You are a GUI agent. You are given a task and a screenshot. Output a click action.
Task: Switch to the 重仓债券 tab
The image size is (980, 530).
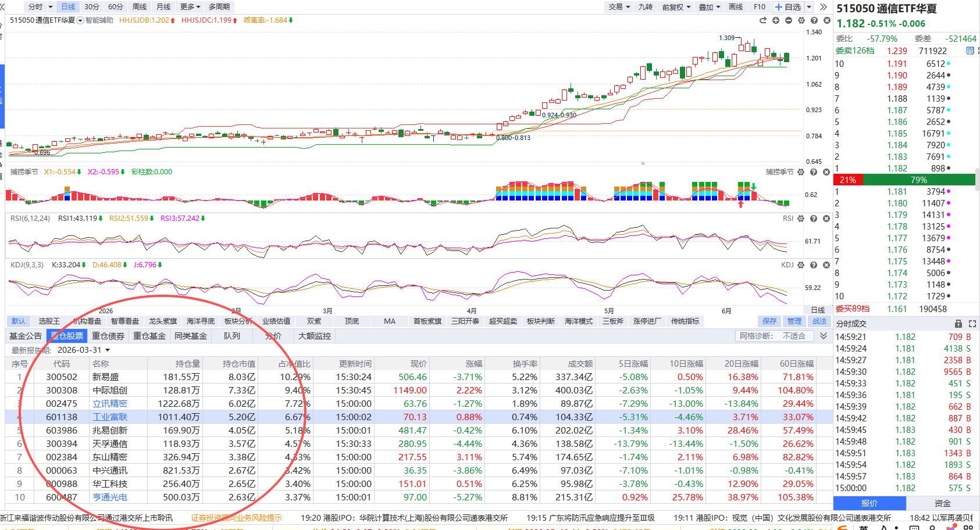[x=108, y=336]
